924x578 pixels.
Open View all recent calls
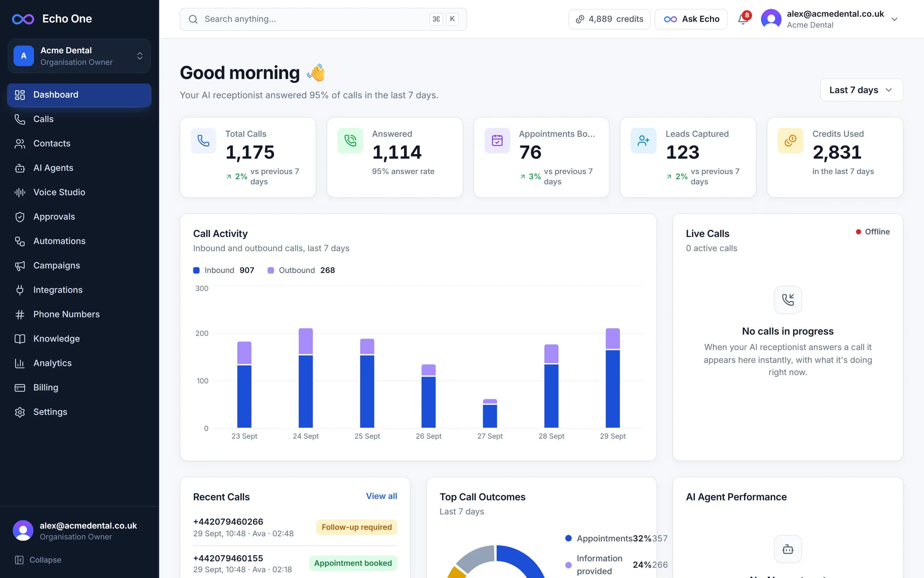[x=381, y=496]
